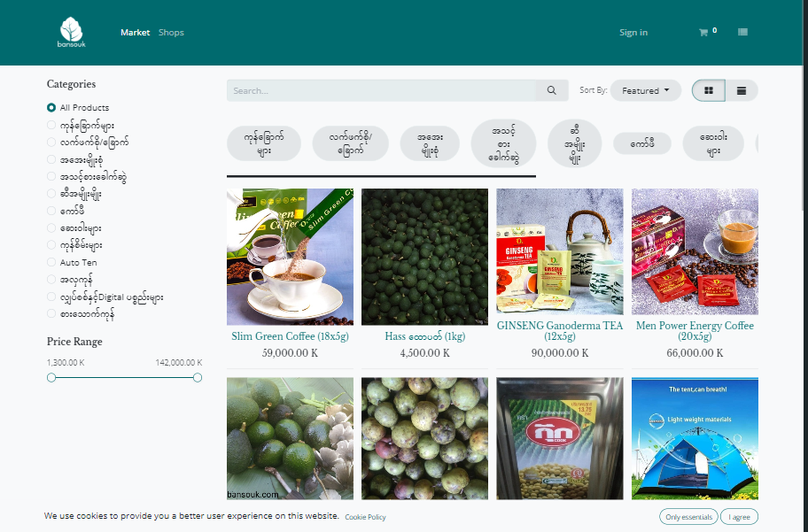Open the header list menu icon
This screenshot has height=532, width=808.
(x=742, y=32)
